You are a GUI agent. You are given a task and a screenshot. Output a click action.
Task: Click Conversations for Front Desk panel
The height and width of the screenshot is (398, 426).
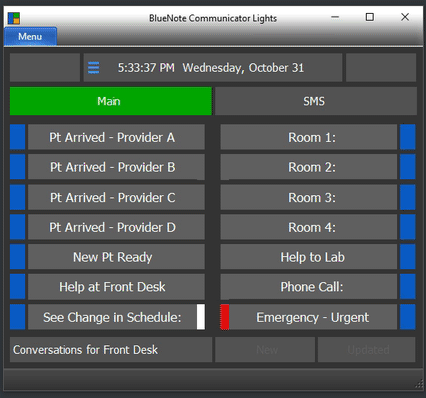tap(111, 350)
